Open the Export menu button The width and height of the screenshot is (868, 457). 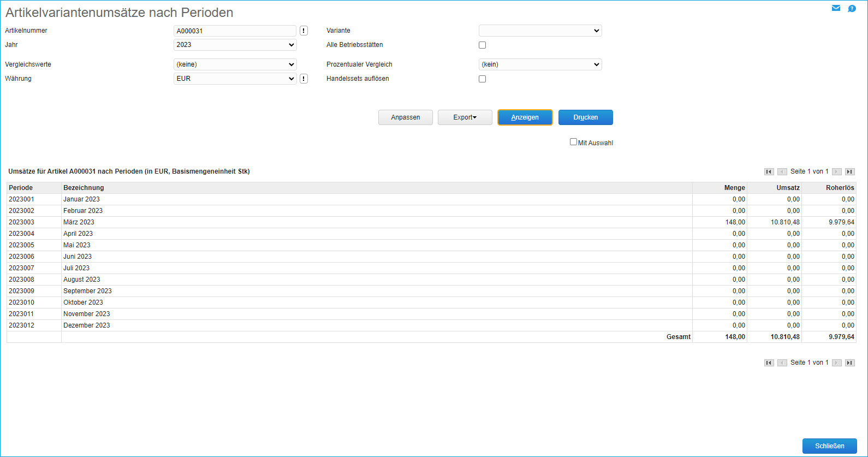(465, 117)
